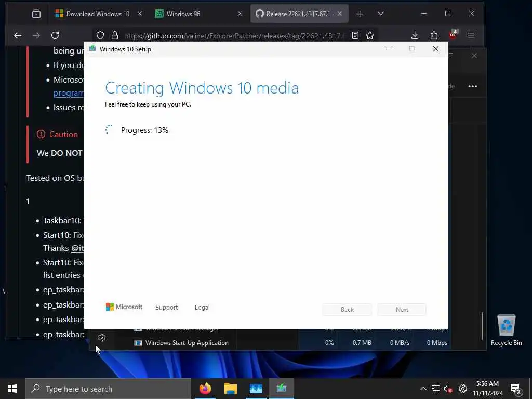Image resolution: width=532 pixels, height=399 pixels.
Task: Open Task Manager settings gear icon
Action: point(102,338)
